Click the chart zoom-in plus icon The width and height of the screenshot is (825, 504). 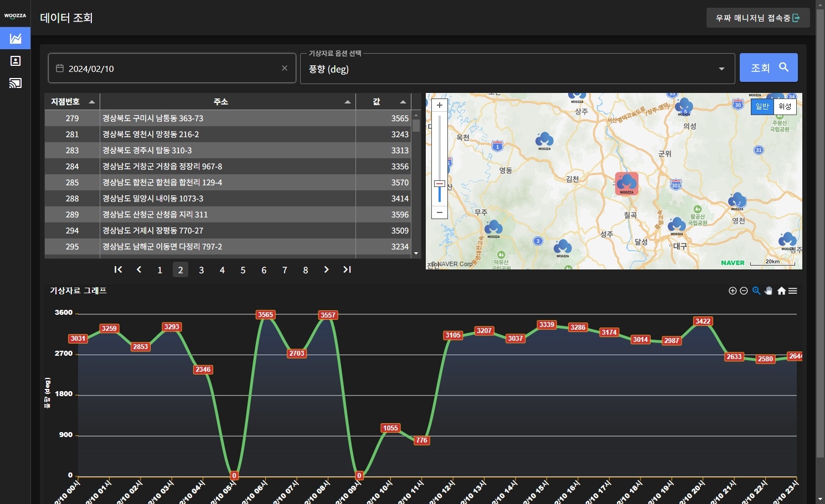(x=733, y=291)
